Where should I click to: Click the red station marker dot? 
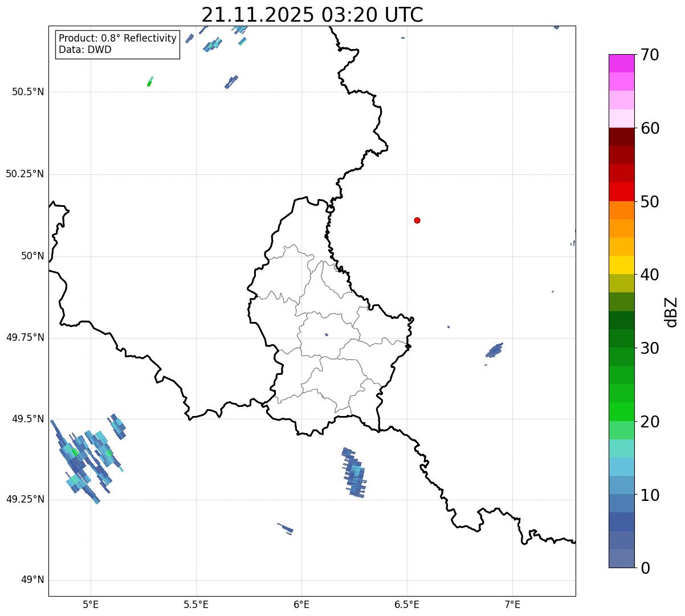pos(417,220)
